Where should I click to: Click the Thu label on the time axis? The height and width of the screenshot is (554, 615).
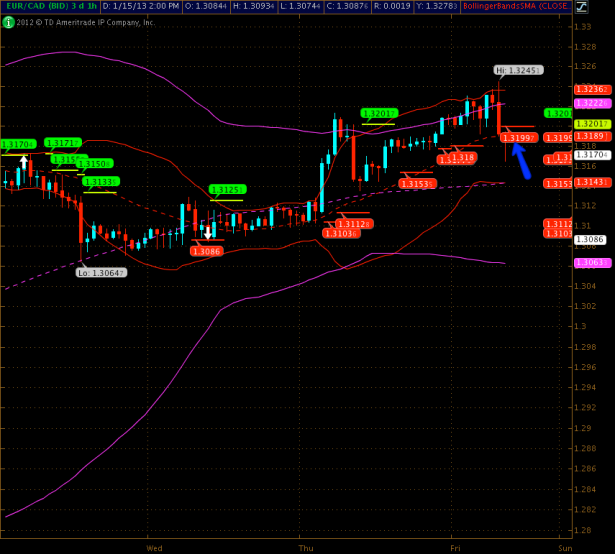304,548
